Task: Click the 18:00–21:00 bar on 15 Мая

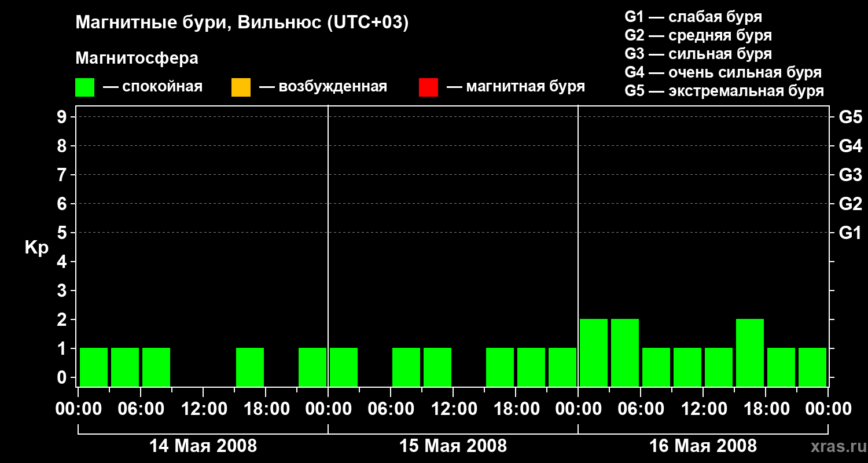Action: click(x=531, y=367)
